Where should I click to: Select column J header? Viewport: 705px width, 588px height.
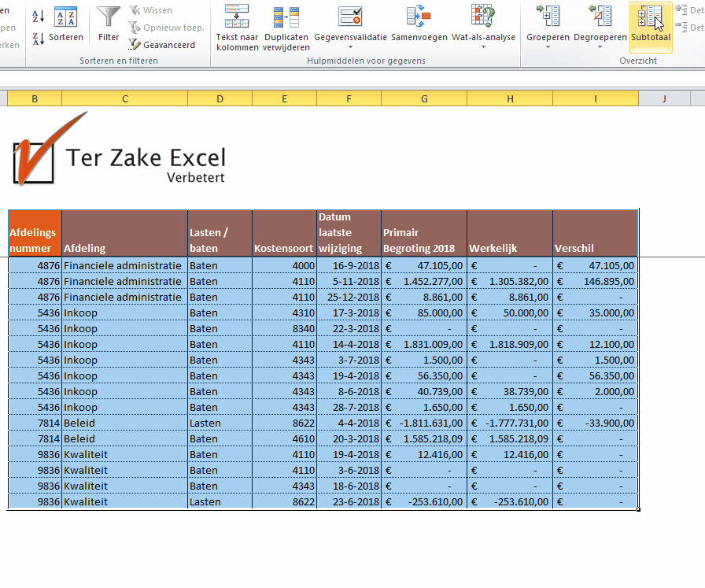click(664, 98)
